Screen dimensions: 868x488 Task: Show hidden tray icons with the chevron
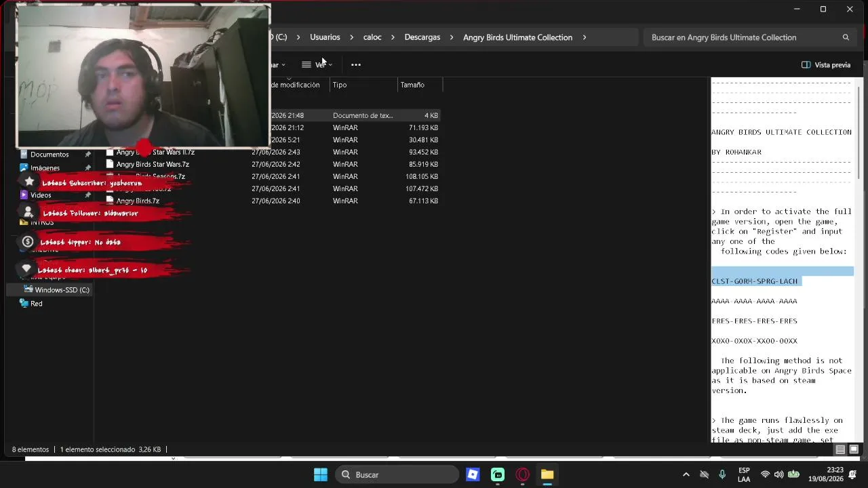coord(686,474)
